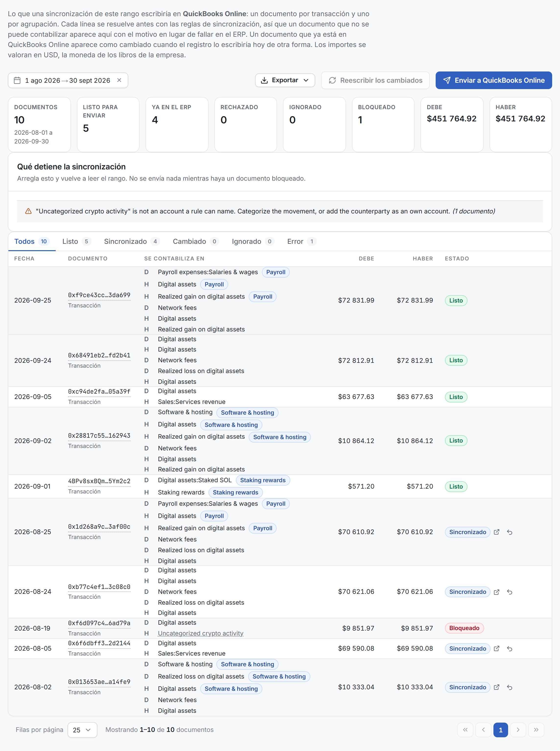This screenshot has height=751, width=560.
Task: Open transaction 4BPv8sxBQm…5Ym2c2 link
Action: [x=99, y=481]
